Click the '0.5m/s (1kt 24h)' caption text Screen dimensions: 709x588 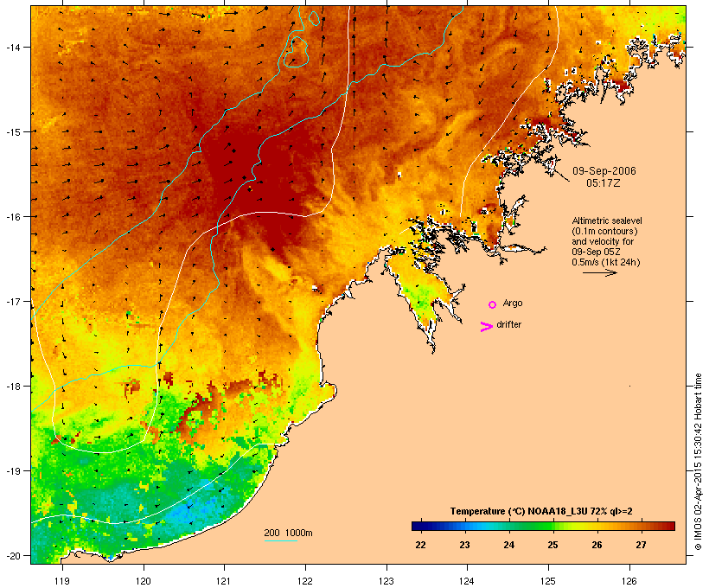(x=606, y=262)
